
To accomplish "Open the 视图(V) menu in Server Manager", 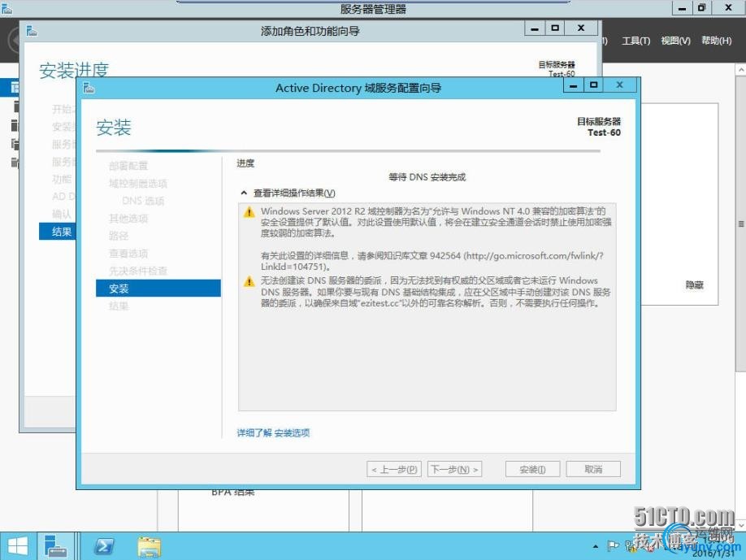I will [675, 41].
